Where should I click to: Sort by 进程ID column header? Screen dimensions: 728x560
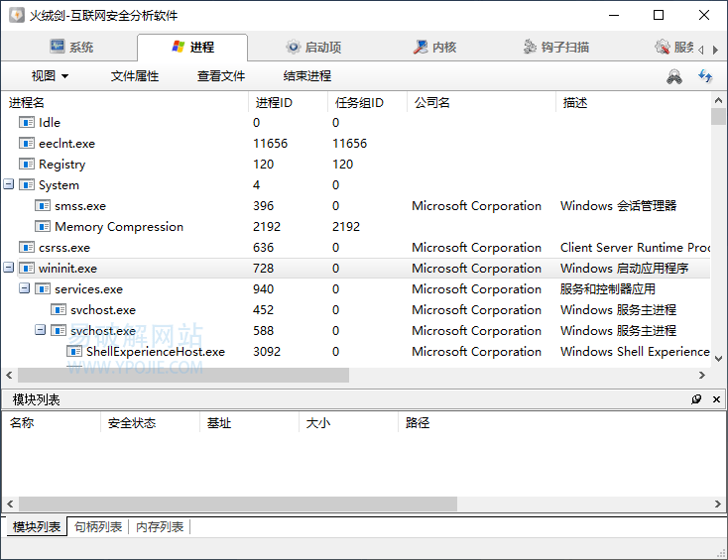[275, 102]
